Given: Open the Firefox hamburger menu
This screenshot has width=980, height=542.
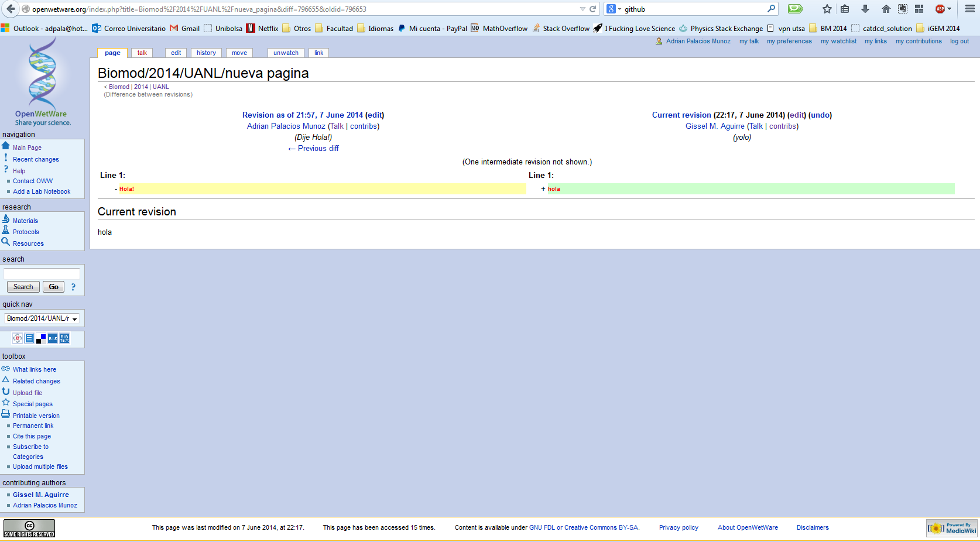Looking at the screenshot, I should pyautogui.click(x=969, y=9).
